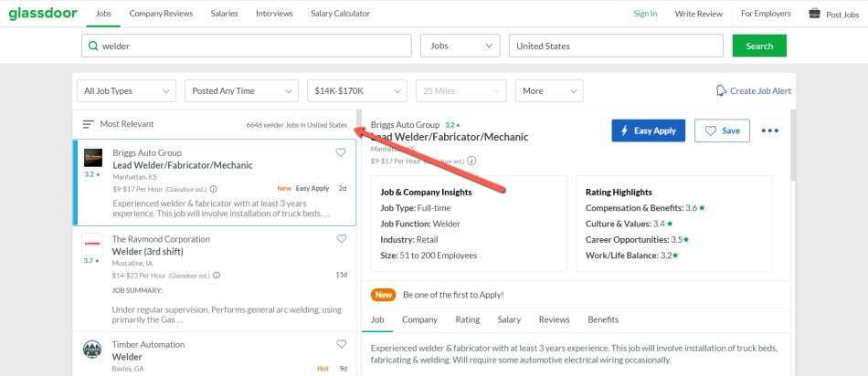
Task: Click the Create Job Alert bell icon
Action: [x=721, y=90]
